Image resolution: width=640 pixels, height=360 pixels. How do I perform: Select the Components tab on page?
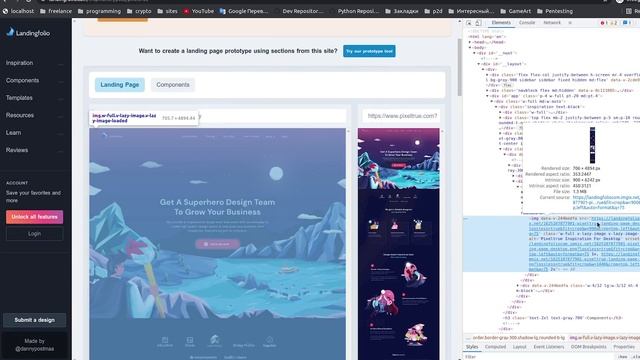pyautogui.click(x=173, y=85)
